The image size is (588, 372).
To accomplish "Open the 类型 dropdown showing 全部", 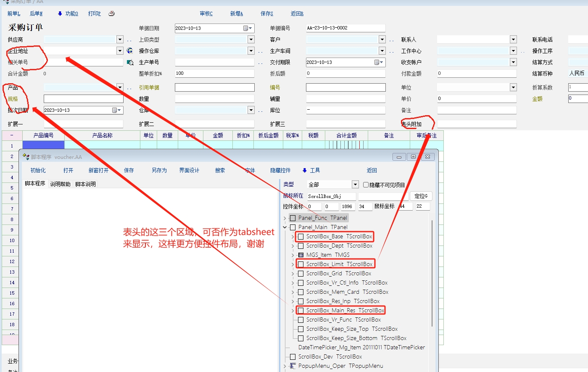I will [x=355, y=185].
